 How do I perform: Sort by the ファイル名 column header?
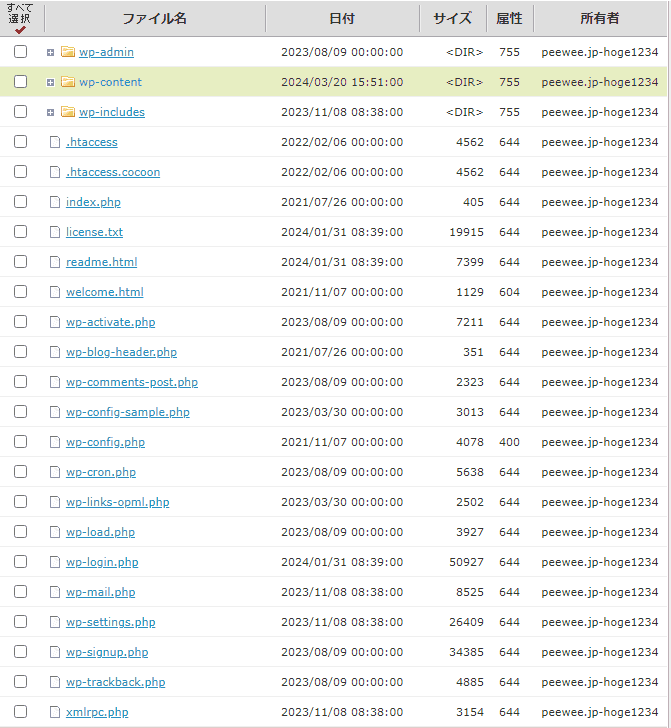[x=154, y=19]
